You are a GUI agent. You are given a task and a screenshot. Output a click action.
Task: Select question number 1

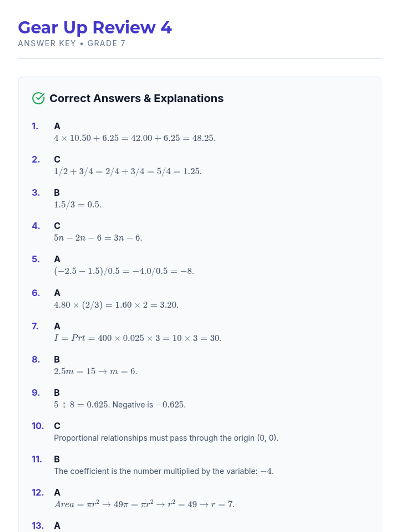(35, 126)
